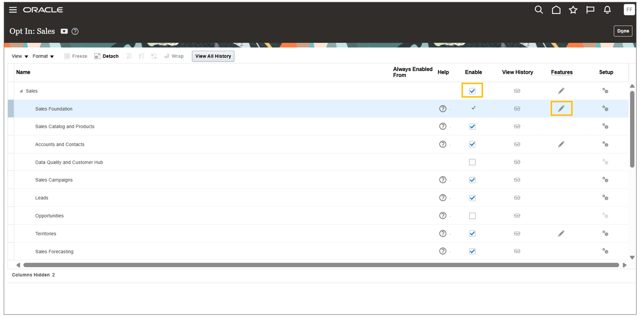Click right arrow of horizontal scrollbar
644x318 pixels.
624,265
